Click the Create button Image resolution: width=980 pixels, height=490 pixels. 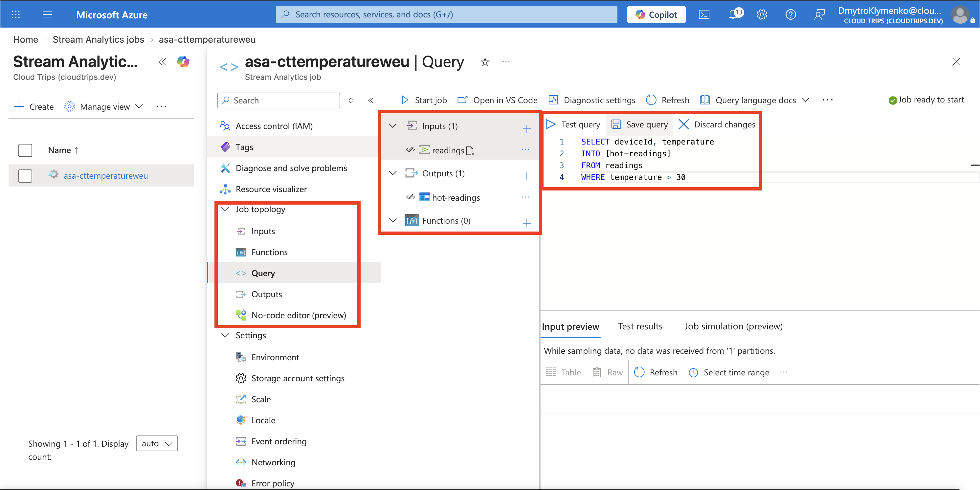point(33,106)
